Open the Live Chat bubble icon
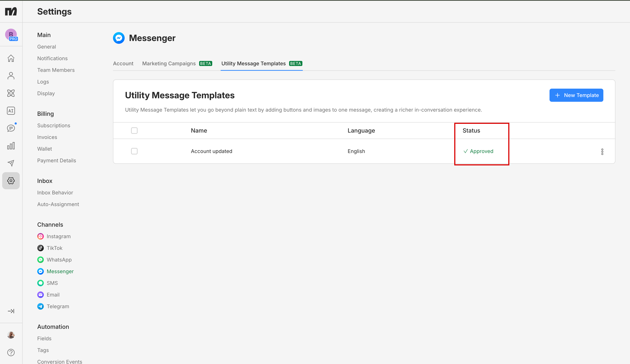 [11, 128]
